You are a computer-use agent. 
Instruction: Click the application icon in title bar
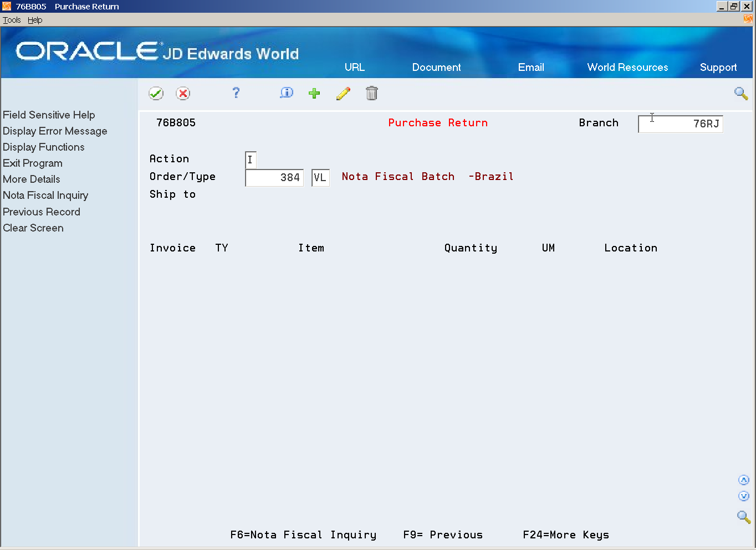[7, 6]
